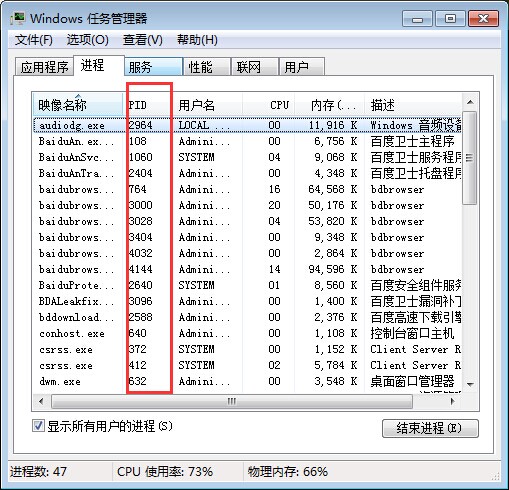Close the Task Manager window

483,19
